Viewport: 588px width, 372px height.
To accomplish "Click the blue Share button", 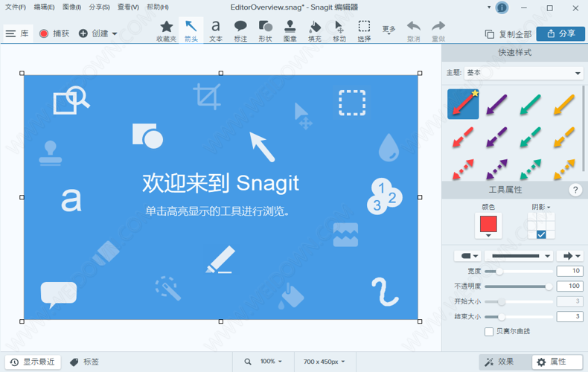I will [560, 33].
